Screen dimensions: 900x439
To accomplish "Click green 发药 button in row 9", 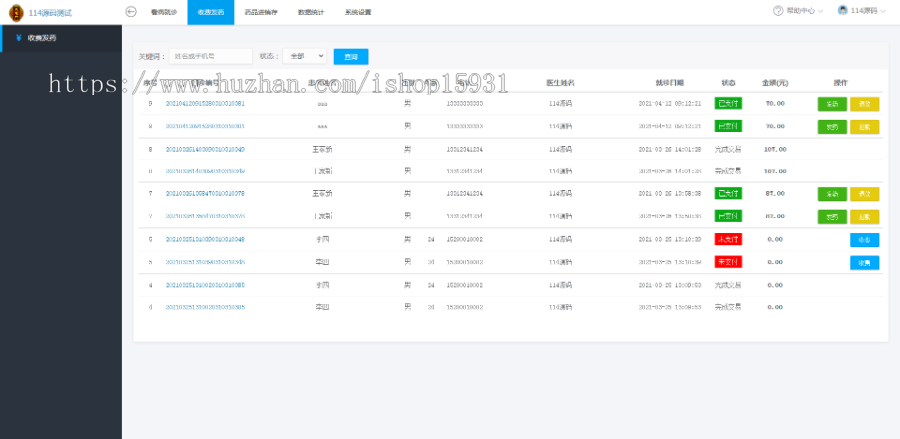I will coord(832,103).
